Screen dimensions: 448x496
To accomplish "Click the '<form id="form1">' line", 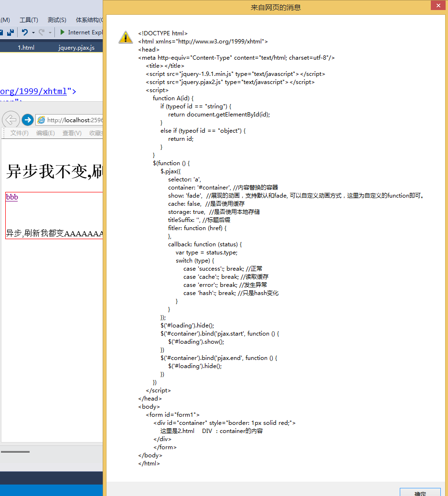I will (x=173, y=414).
